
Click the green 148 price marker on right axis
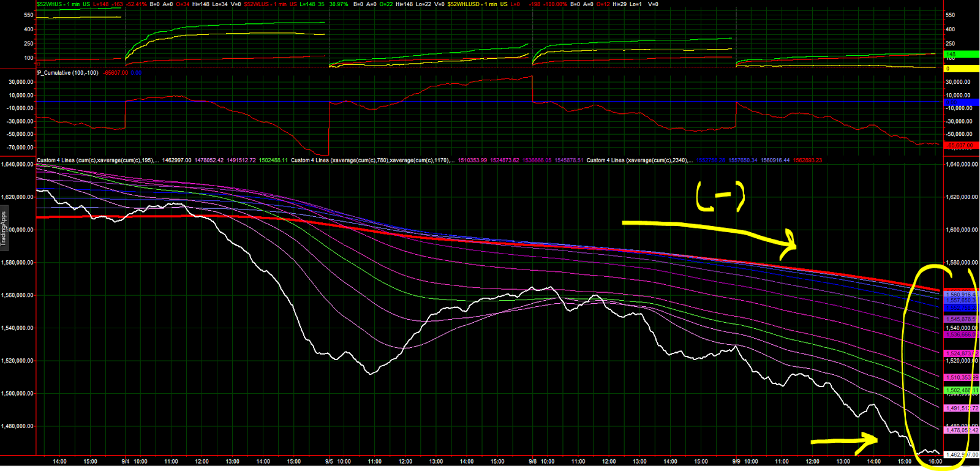point(961,55)
